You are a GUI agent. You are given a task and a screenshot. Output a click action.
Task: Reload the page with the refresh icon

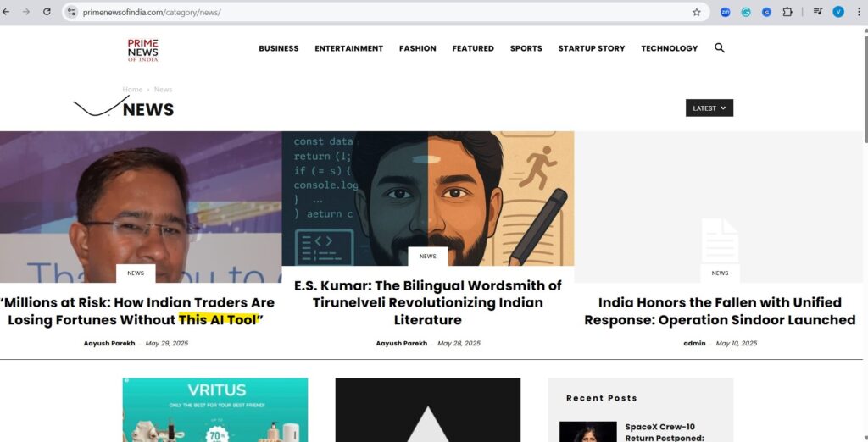(47, 12)
